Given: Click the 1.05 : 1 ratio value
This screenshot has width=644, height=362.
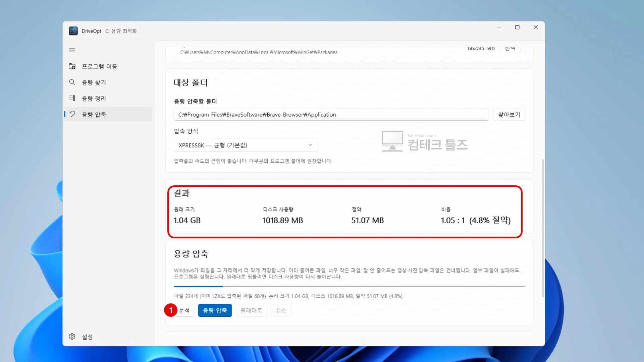Looking at the screenshot, I should click(475, 220).
